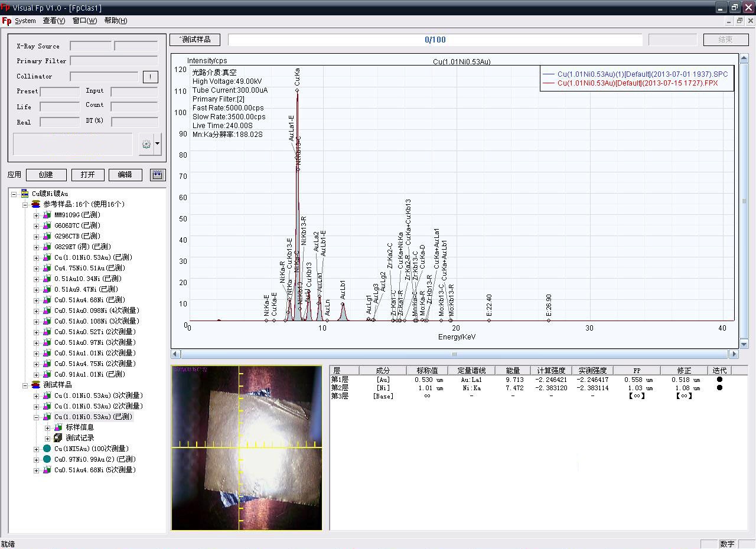
Task: Select Cu0.51Au4.75Ni (2次测量) tree row
Action: tap(95, 364)
